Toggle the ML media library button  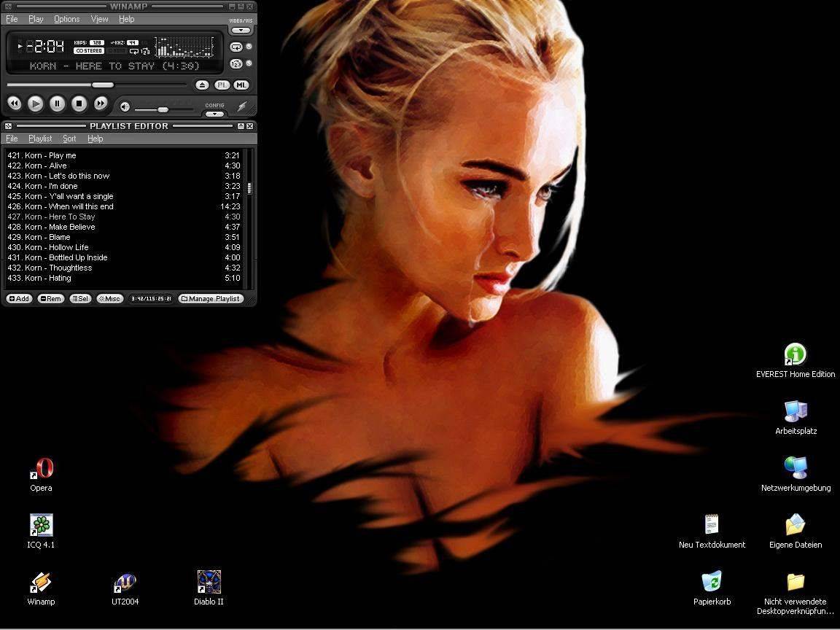point(241,85)
